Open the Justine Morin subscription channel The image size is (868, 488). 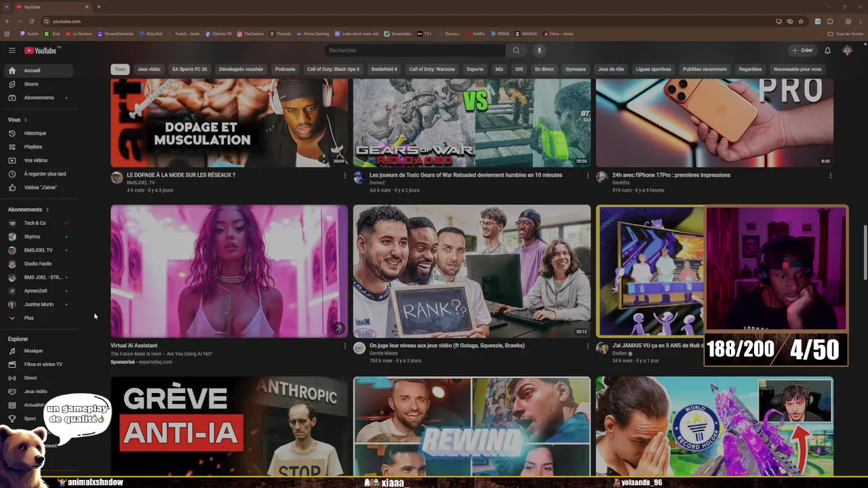point(38,304)
